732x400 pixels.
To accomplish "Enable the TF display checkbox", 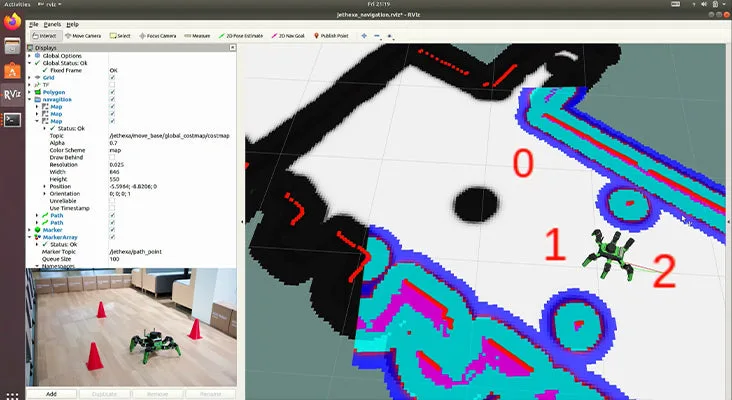I will 112,85.
